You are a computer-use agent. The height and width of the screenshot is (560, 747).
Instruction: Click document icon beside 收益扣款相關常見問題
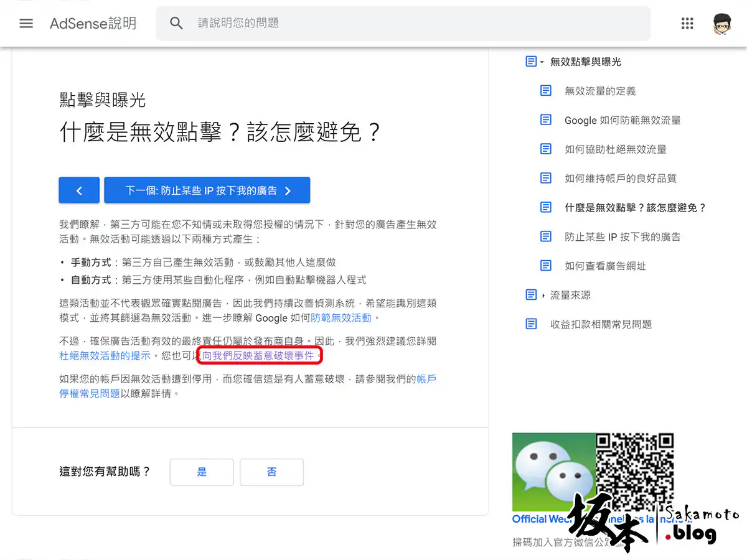pos(531,324)
